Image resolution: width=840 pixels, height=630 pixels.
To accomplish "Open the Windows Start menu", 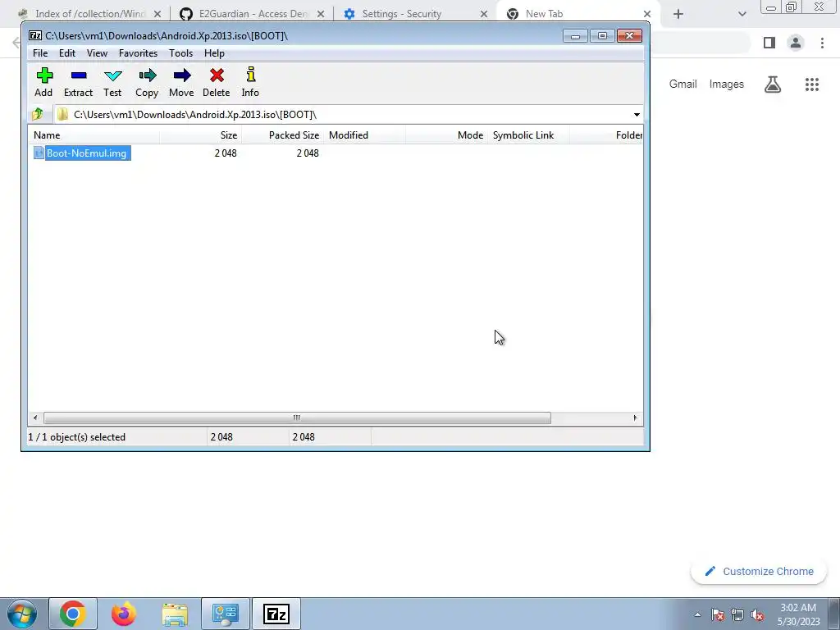I will (x=21, y=614).
